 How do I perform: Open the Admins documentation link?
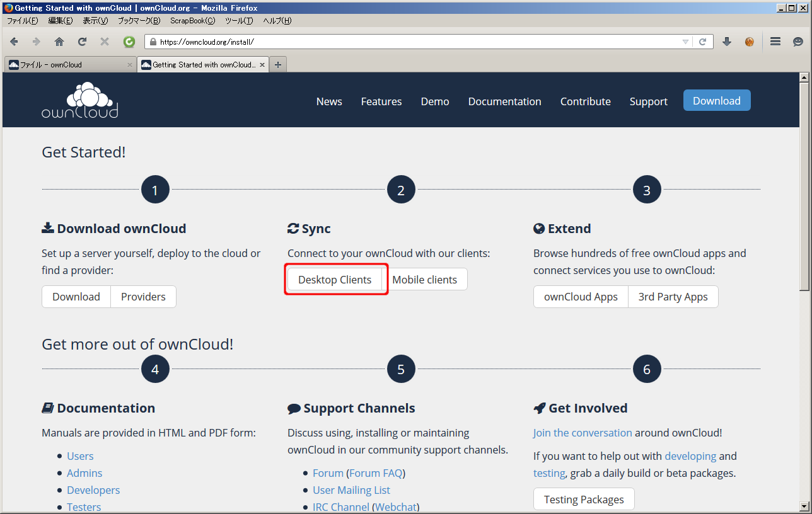coord(84,473)
